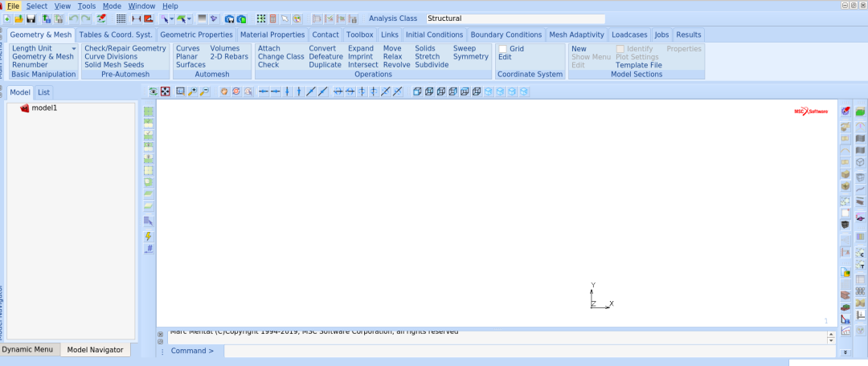Click the first wireframe cube view icon
This screenshot has height=366, width=868.
(417, 91)
